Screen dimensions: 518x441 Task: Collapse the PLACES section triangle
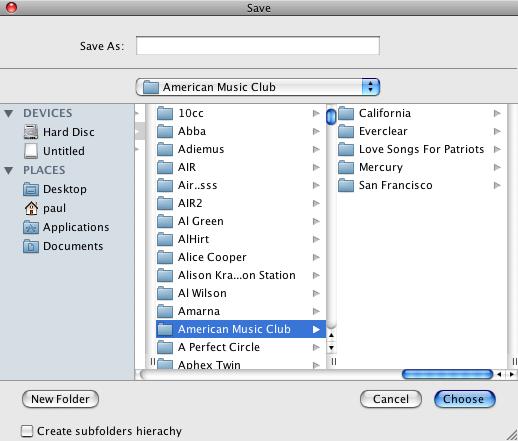[x=9, y=171]
